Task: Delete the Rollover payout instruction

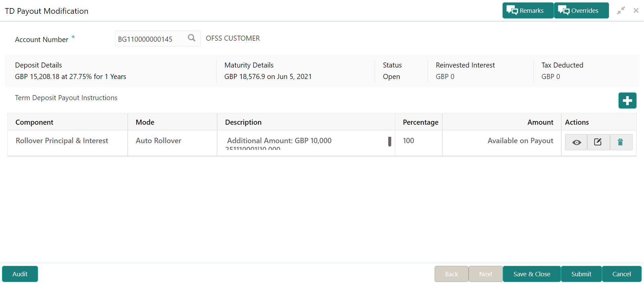Action: [x=620, y=142]
